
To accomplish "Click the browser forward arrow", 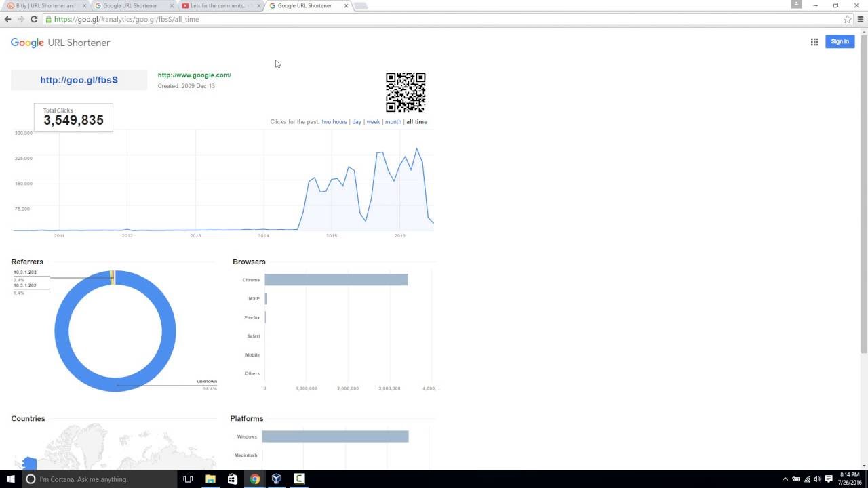I will [x=21, y=19].
